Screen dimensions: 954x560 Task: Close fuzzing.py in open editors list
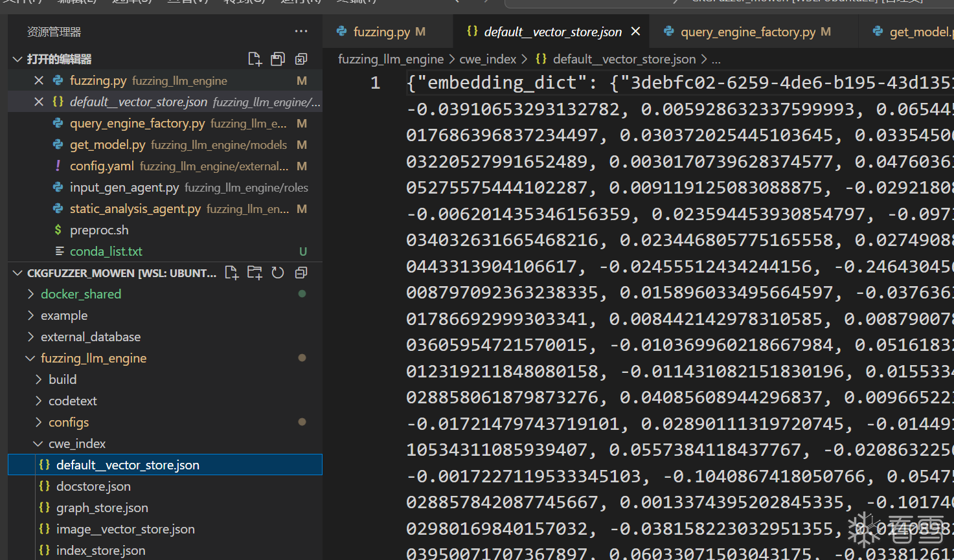(x=39, y=80)
